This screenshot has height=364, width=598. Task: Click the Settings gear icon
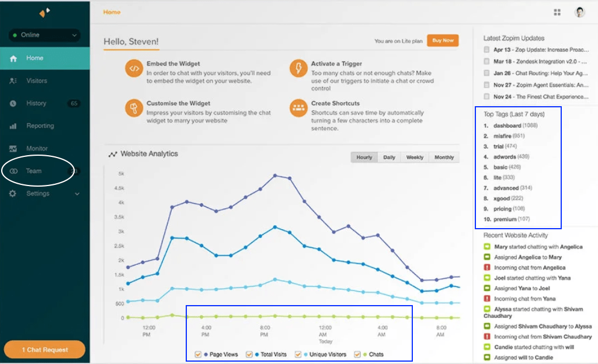pos(13,193)
